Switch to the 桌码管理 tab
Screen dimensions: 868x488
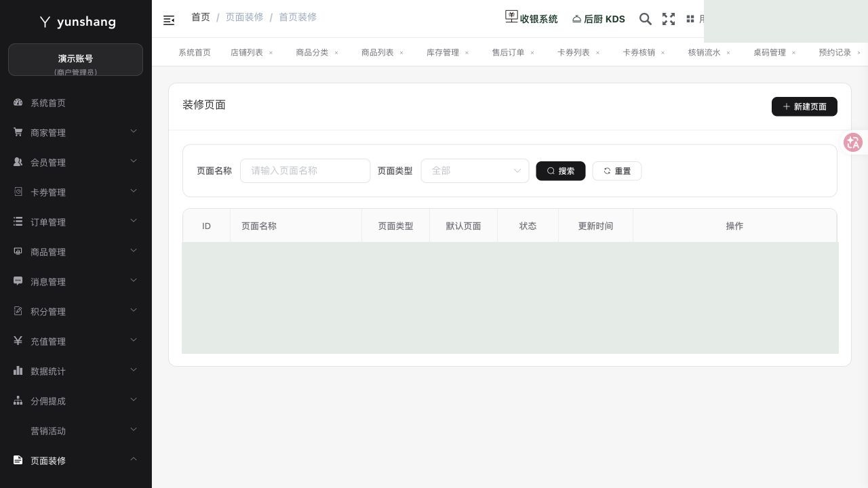point(770,52)
